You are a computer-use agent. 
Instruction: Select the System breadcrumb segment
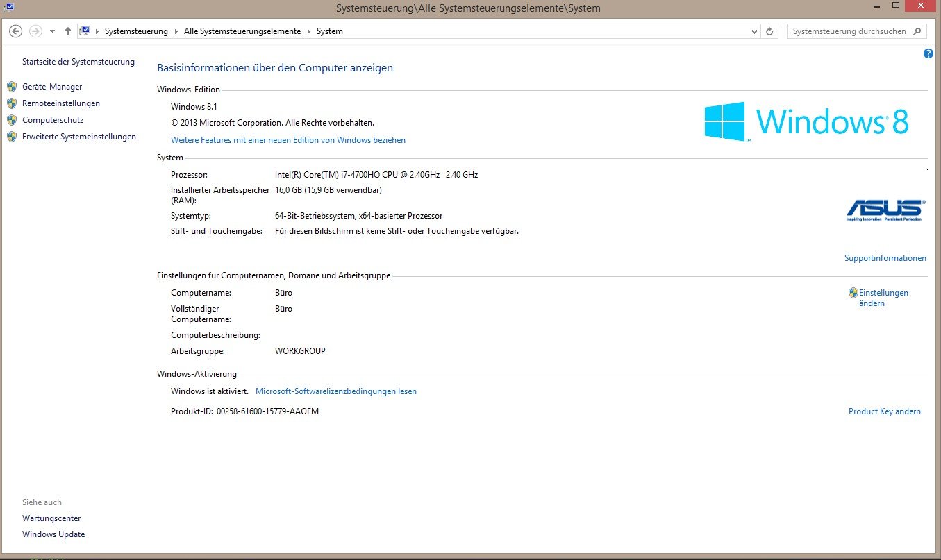[330, 31]
